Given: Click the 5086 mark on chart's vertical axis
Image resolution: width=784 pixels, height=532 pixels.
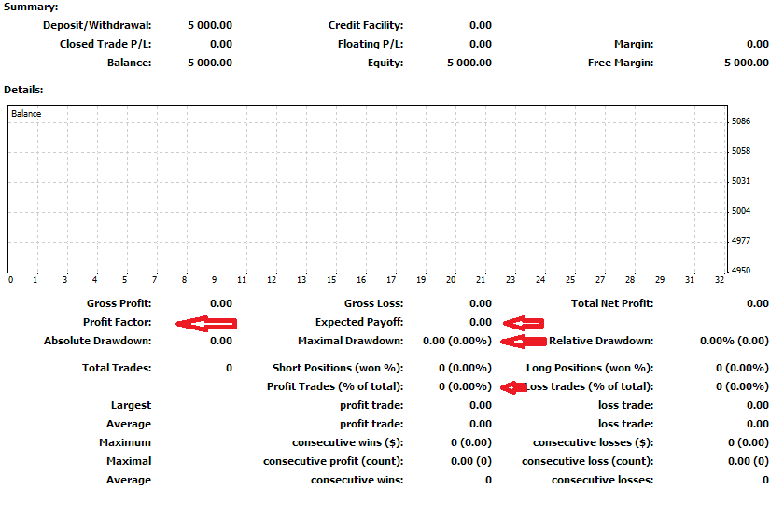Looking at the screenshot, I should pos(741,121).
